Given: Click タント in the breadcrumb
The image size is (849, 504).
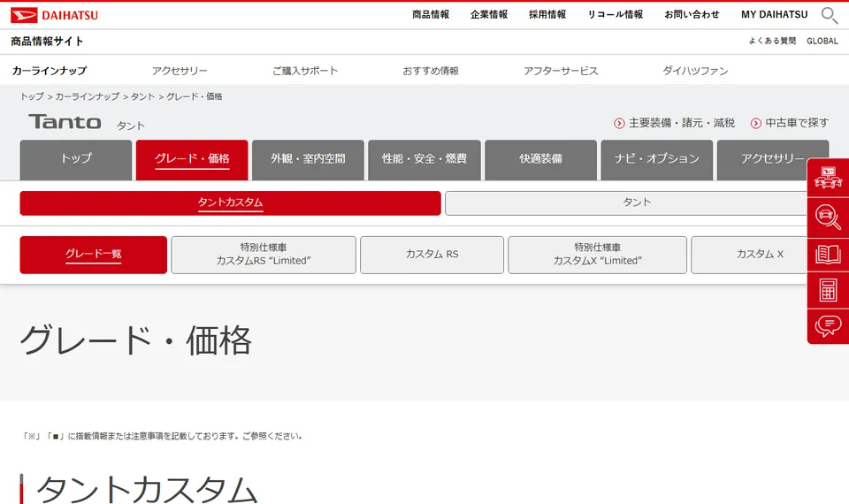Looking at the screenshot, I should coord(143,96).
